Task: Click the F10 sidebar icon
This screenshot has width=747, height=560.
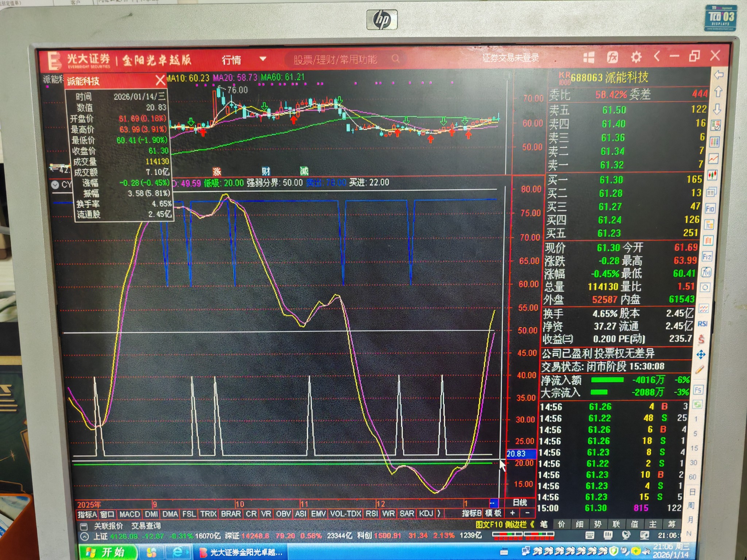Action: point(710,209)
